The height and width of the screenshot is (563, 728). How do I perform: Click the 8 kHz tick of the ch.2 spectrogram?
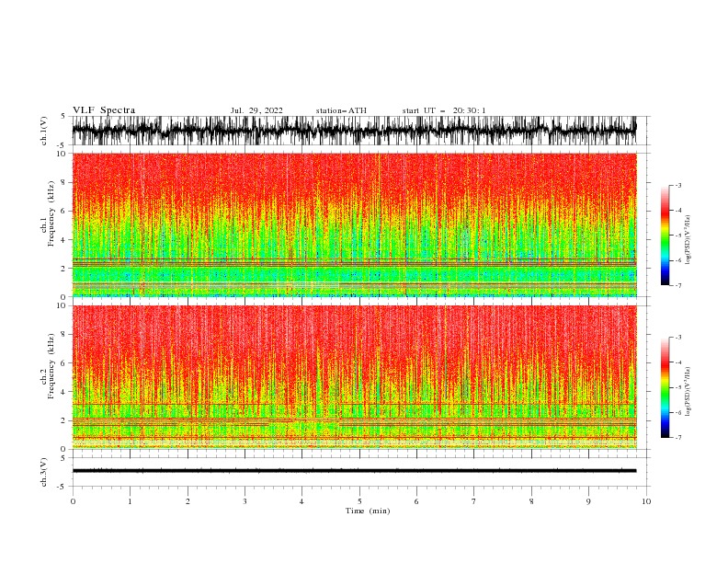[x=63, y=335]
